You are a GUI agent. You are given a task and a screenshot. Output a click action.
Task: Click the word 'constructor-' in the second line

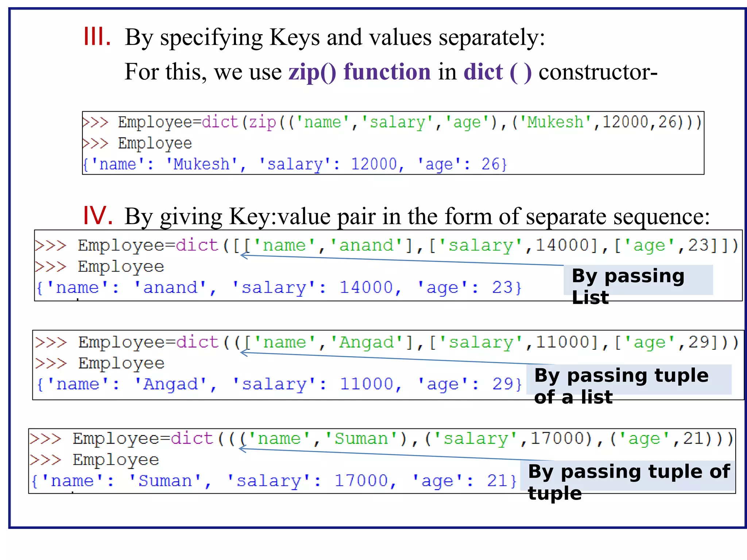coord(597,72)
